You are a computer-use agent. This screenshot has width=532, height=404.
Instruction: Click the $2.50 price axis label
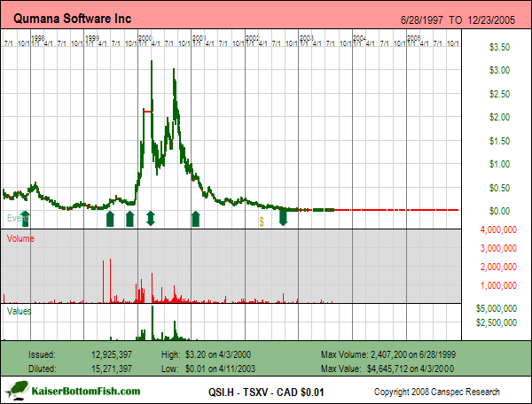tap(499, 94)
